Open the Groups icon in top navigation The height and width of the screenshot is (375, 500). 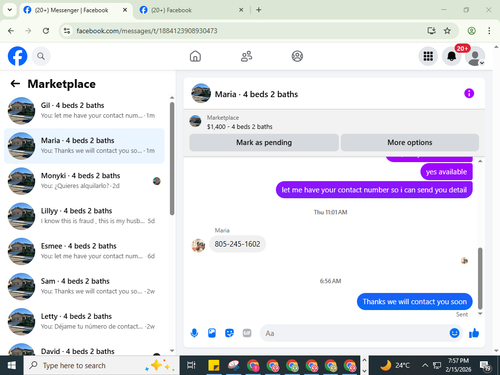pos(297,56)
